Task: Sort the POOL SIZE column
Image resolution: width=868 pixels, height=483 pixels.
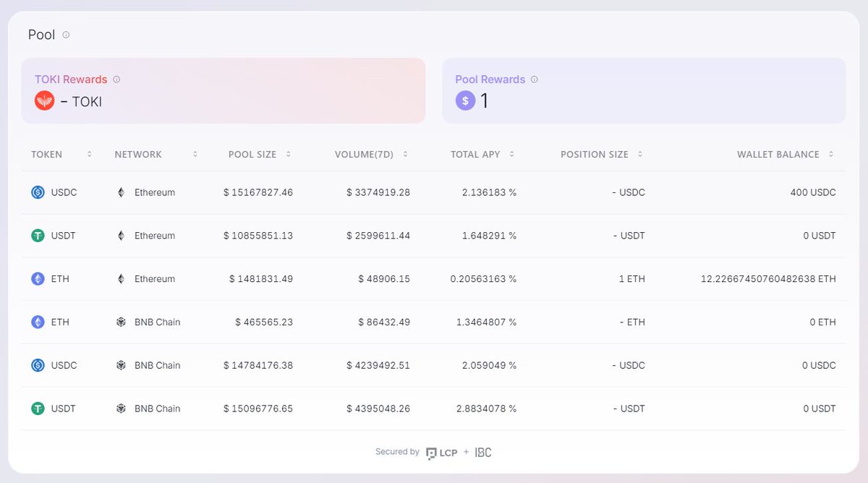Action: (288, 154)
